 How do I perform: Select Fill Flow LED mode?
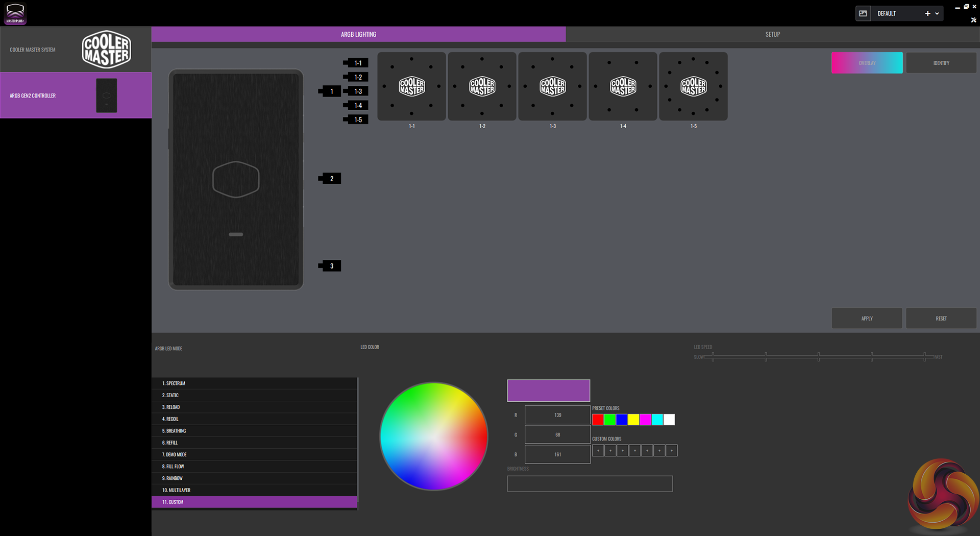tap(254, 466)
